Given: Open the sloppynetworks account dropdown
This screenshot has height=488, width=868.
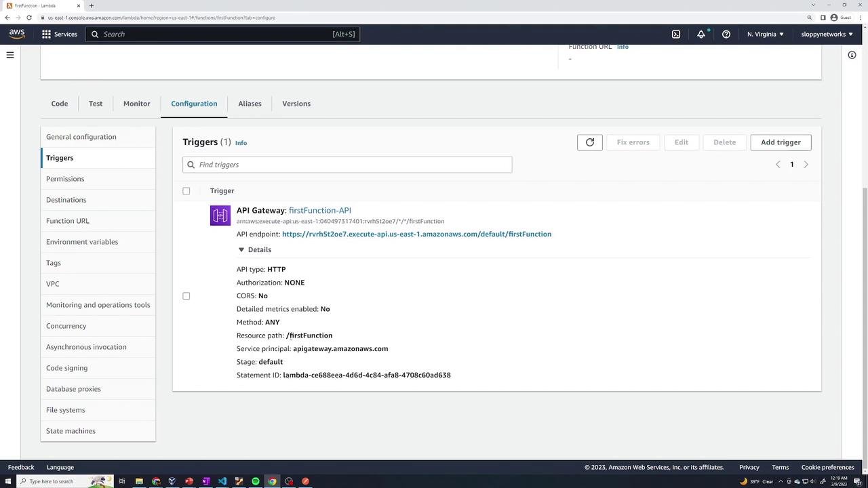Looking at the screenshot, I should [827, 34].
